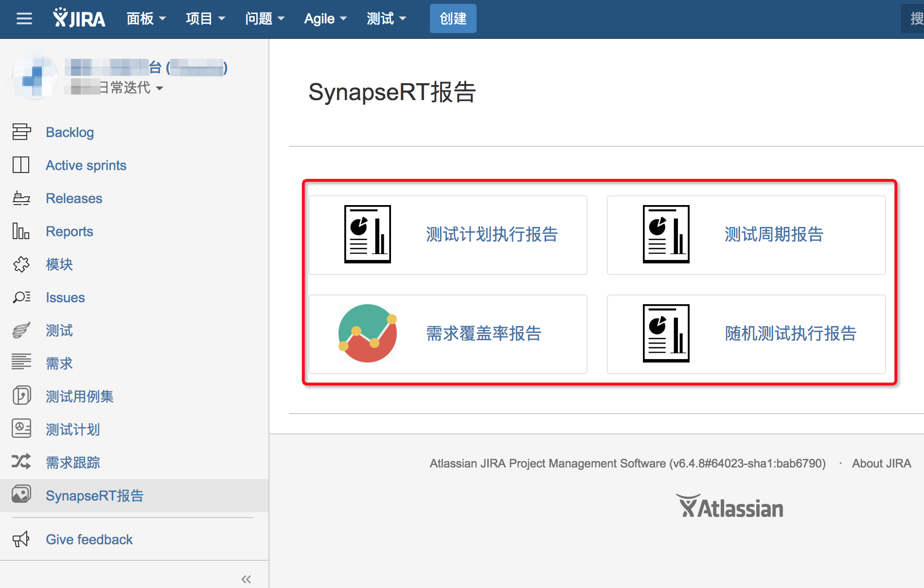This screenshot has height=588, width=924.
Task: Click the Give feedback megaphone icon
Action: tap(21, 539)
